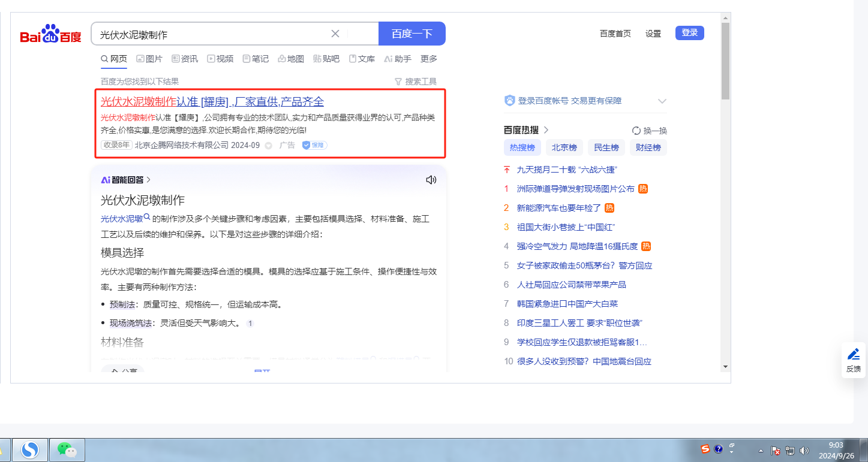The height and width of the screenshot is (462, 868).
Task: Open the 新能源汽车也要年检了 hot topic
Action: click(x=558, y=208)
